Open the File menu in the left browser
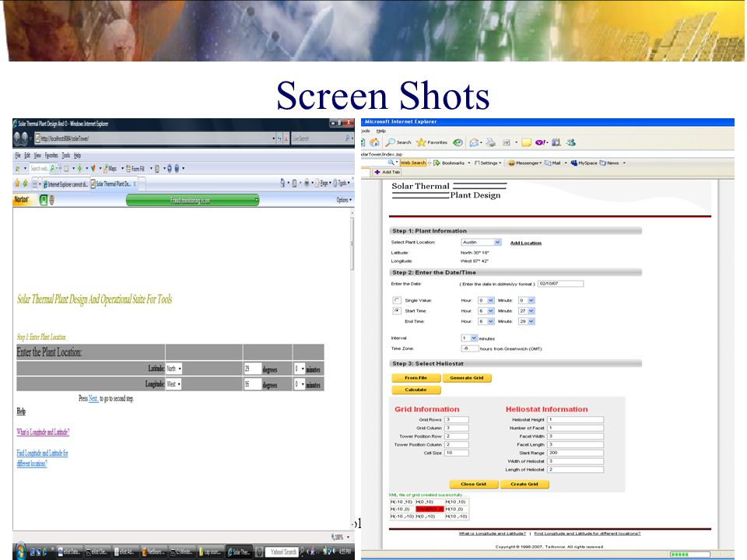 pyautogui.click(x=18, y=156)
